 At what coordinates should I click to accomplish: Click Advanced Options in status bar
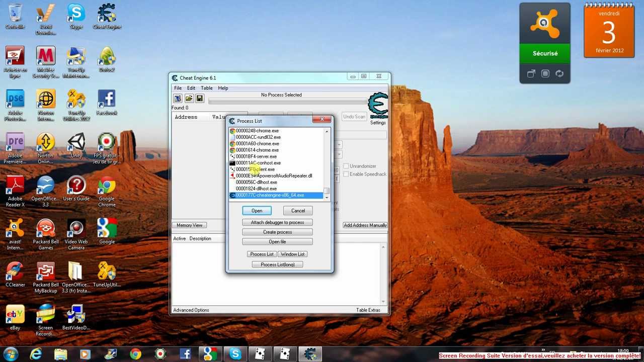191,310
